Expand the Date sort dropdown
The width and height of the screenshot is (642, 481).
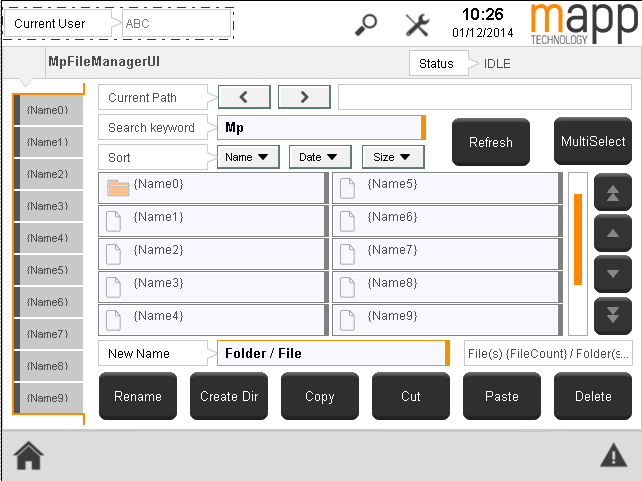320,157
